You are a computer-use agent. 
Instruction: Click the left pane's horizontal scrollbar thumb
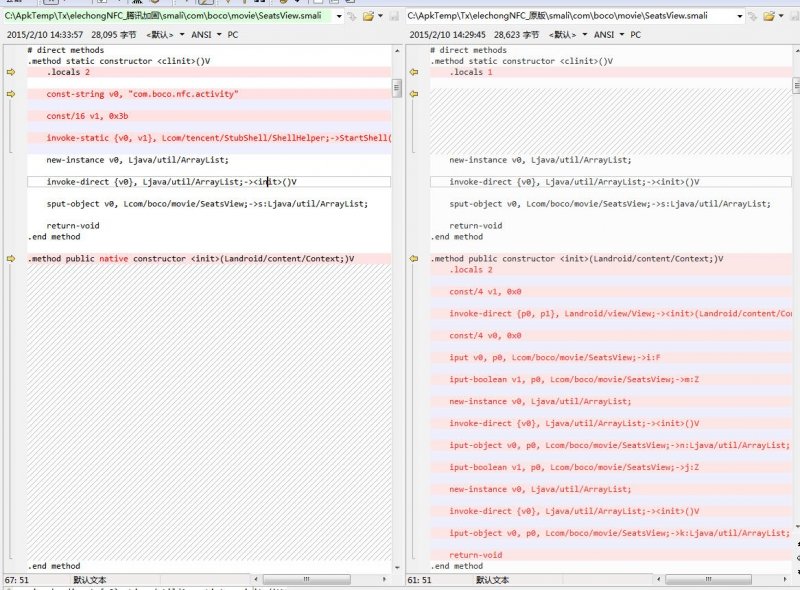306,579
